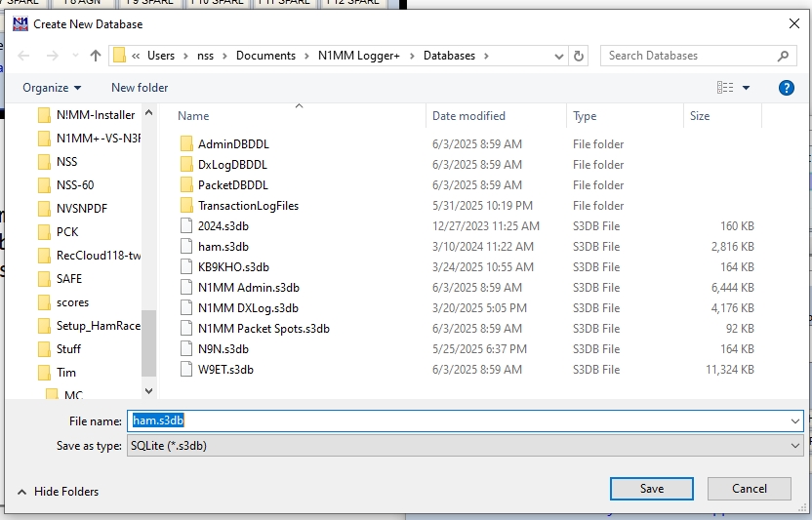The height and width of the screenshot is (520, 812).
Task: Select the scores folder in the tree
Action: pos(72,302)
